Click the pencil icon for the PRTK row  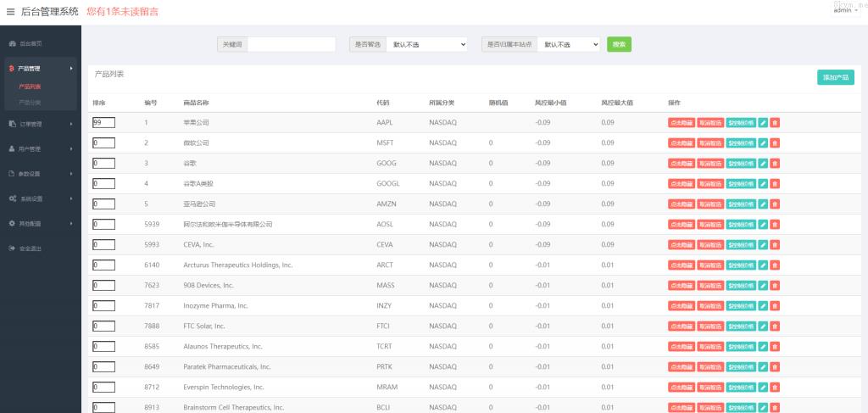point(763,367)
